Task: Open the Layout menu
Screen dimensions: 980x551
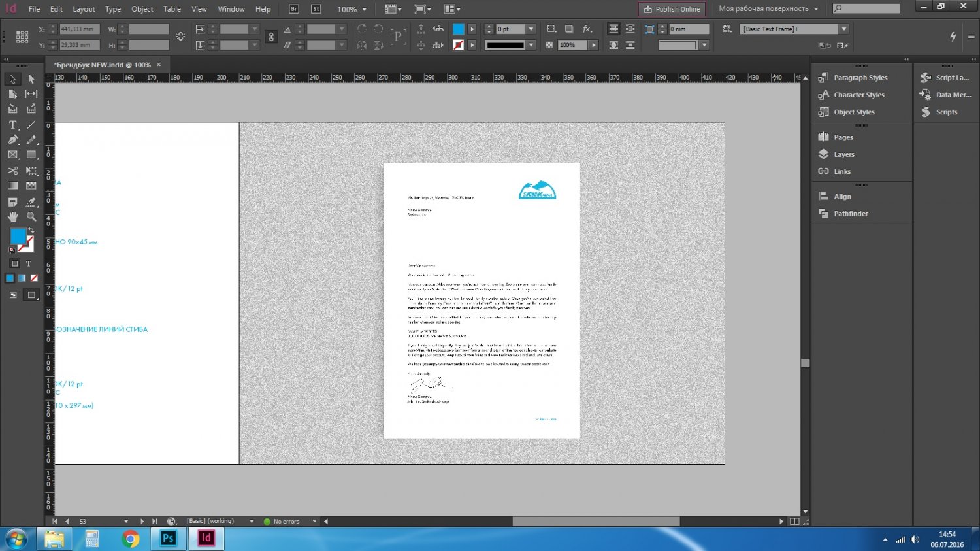Action: 84,9
